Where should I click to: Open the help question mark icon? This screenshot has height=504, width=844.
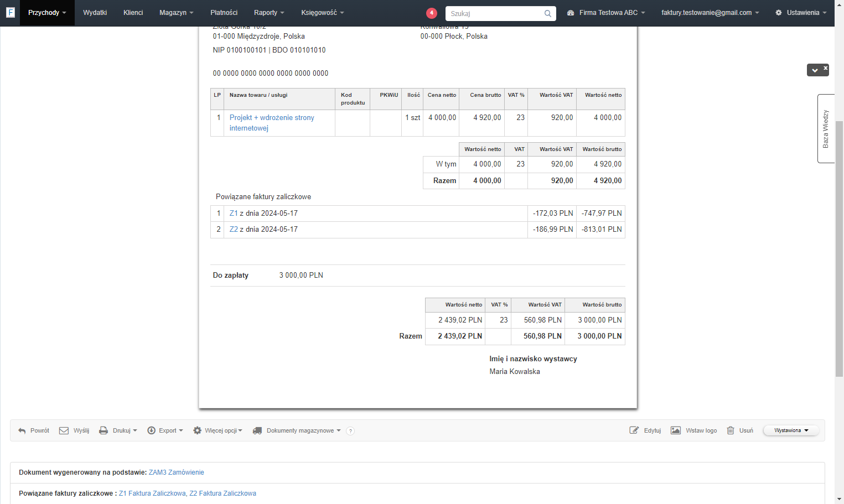click(x=350, y=431)
